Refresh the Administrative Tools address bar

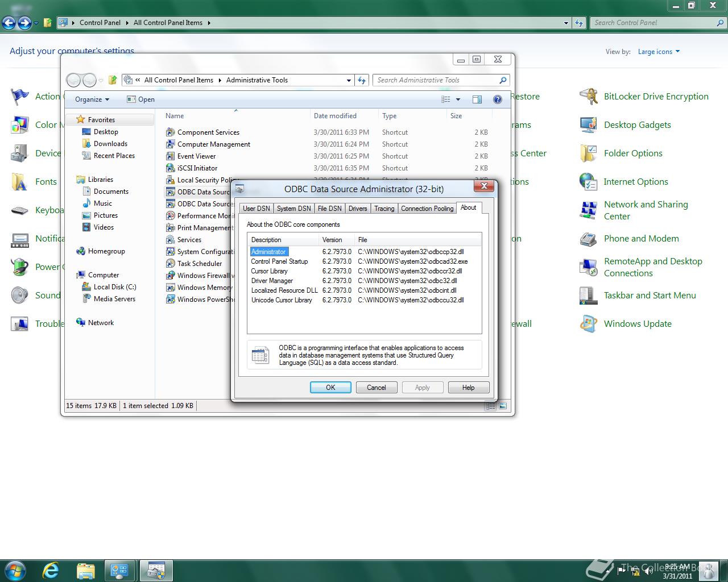362,80
